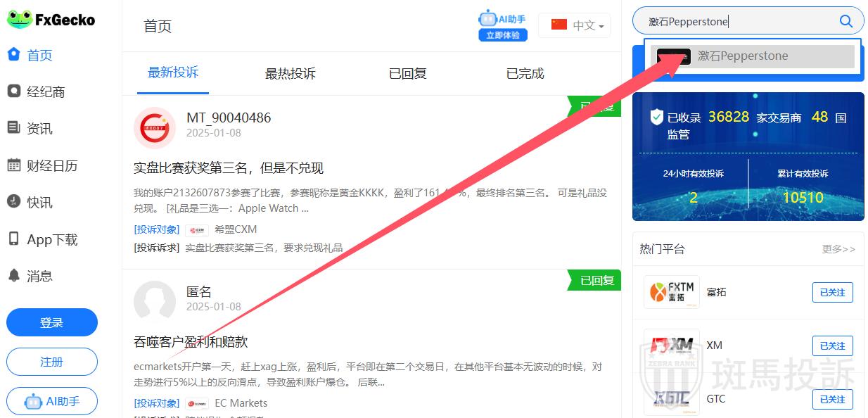Toggle 已关注 for 富拓 FXTM
This screenshot has height=418, width=868.
(832, 292)
